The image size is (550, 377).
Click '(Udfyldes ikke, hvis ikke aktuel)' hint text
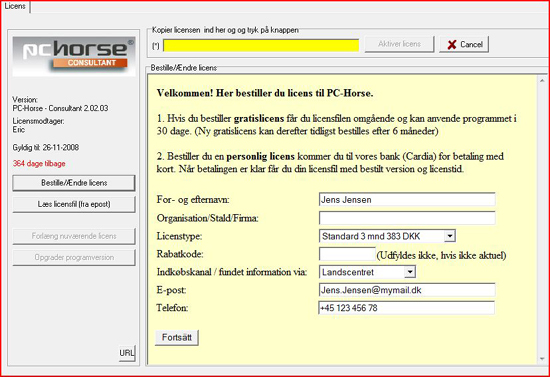(x=441, y=255)
